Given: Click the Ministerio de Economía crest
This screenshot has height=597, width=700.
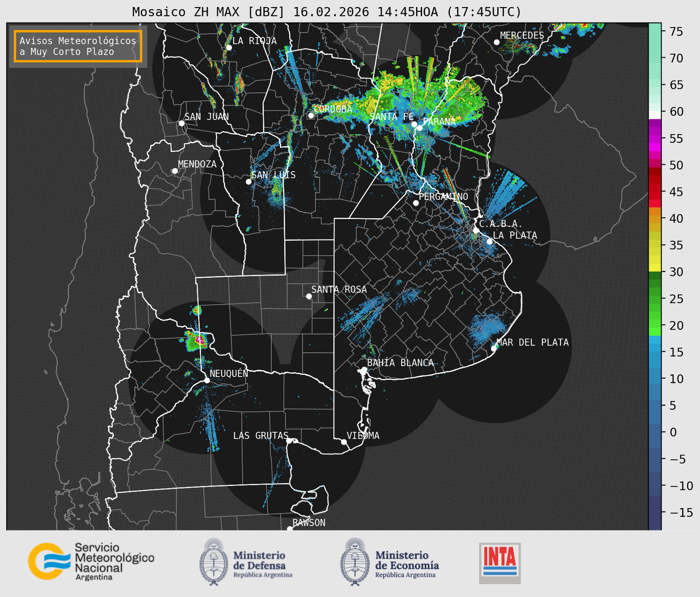Looking at the screenshot, I should [x=355, y=562].
